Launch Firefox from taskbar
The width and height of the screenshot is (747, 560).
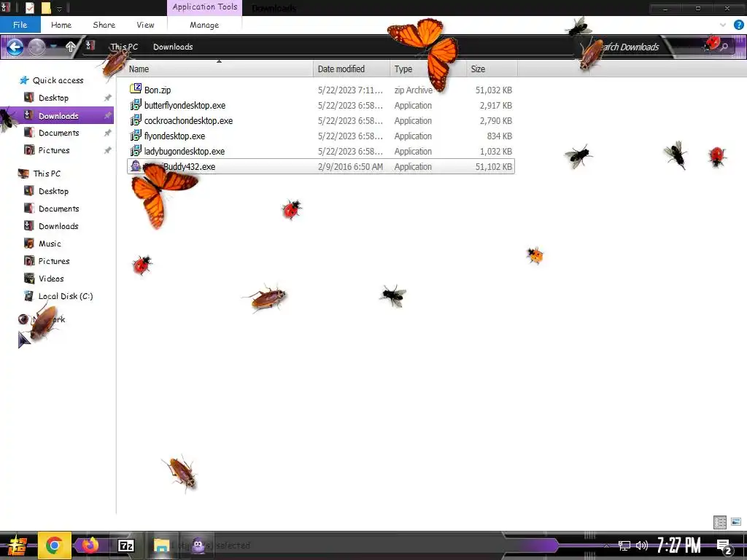point(89,545)
